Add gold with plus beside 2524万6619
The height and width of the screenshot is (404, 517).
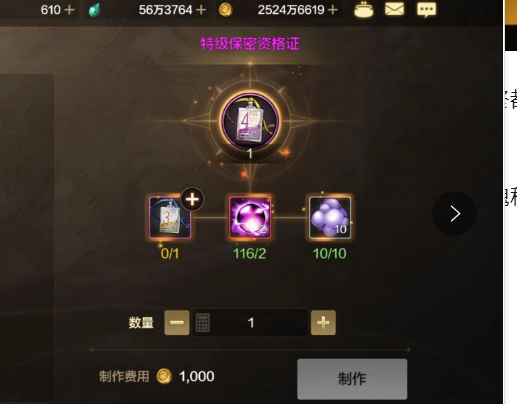(332, 10)
